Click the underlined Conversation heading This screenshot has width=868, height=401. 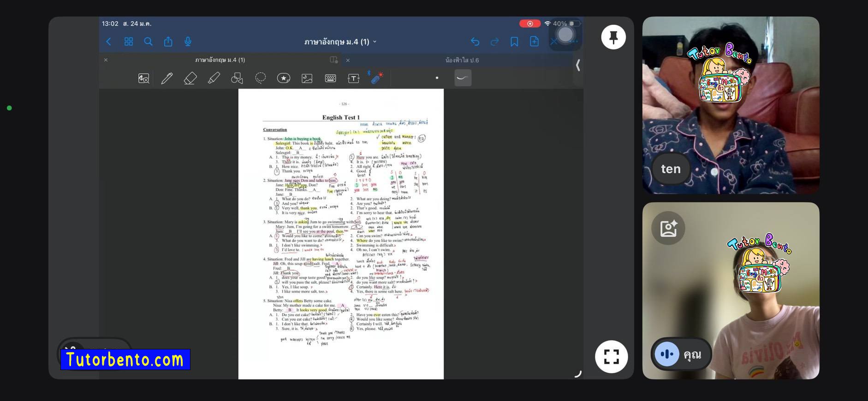275,130
